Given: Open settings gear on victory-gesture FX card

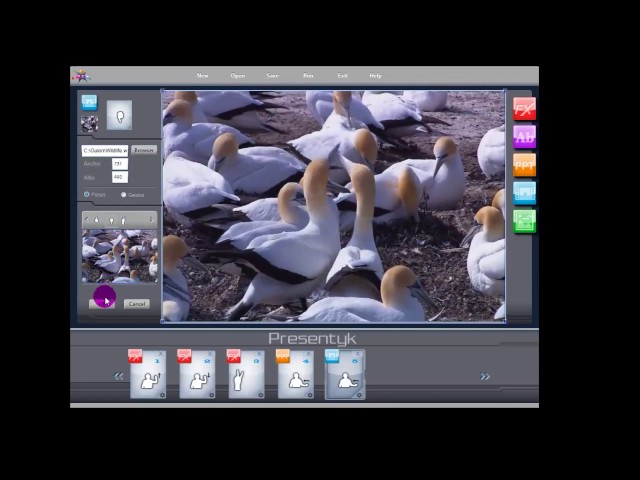Looking at the screenshot, I should point(260,395).
